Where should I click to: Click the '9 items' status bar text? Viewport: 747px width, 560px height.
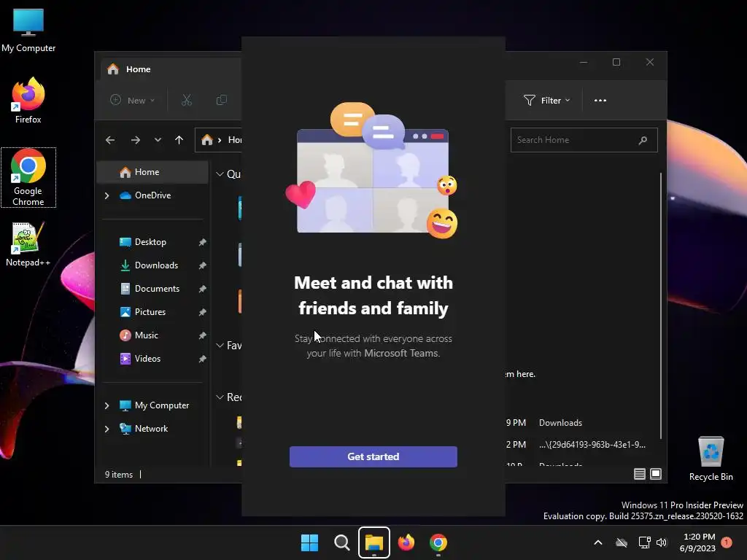[x=119, y=475]
